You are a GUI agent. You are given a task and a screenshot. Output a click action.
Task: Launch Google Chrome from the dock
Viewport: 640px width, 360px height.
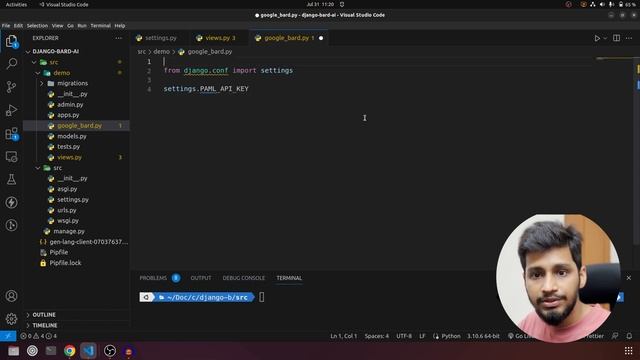pos(70,351)
